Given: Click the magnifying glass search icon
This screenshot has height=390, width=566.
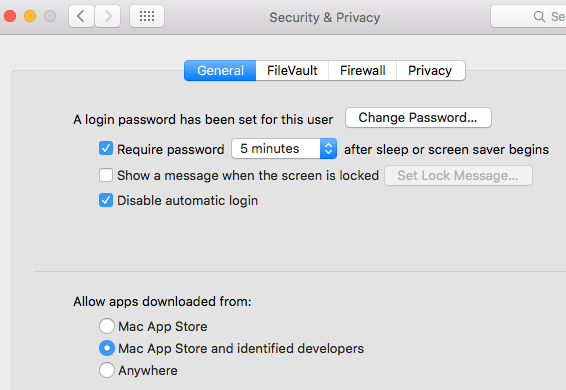Looking at the screenshot, I should (539, 17).
